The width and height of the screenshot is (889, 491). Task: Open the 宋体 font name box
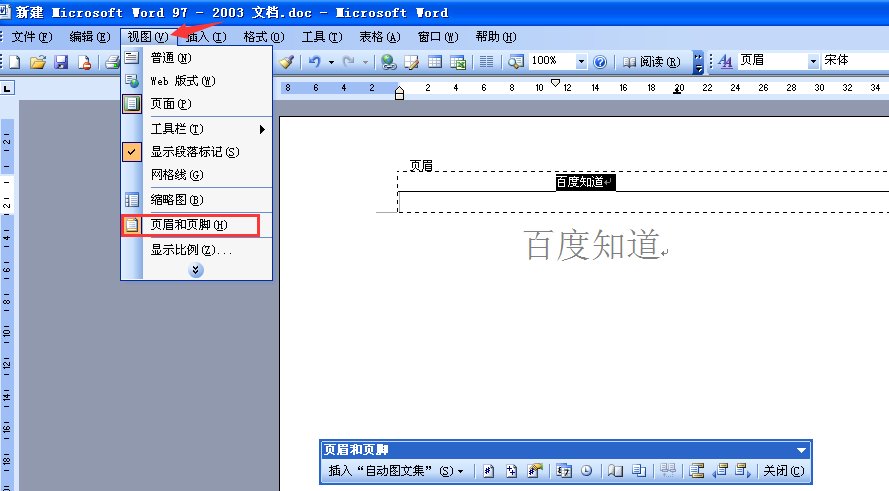[855, 61]
